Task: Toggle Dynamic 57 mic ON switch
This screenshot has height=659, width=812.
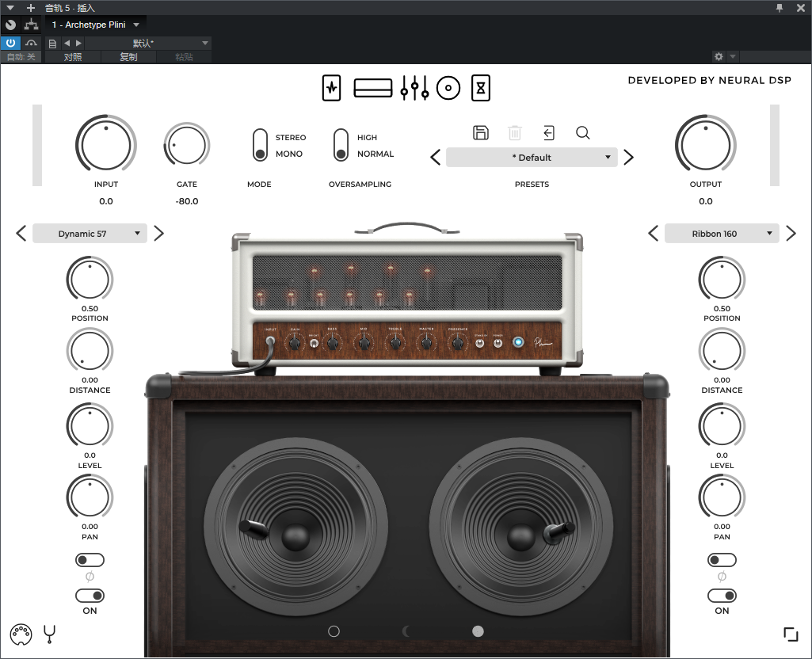Action: pos(90,596)
